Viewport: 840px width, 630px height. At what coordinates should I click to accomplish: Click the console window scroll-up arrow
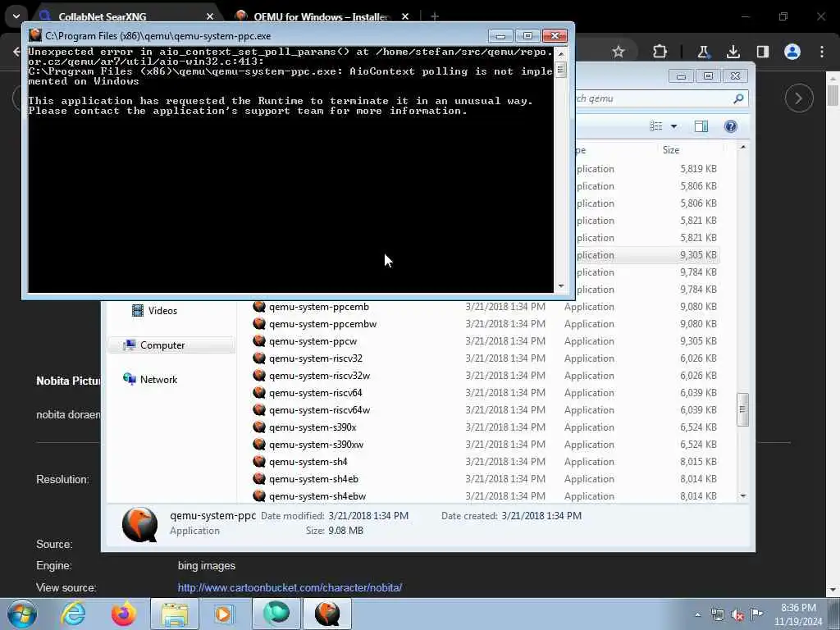click(x=561, y=53)
